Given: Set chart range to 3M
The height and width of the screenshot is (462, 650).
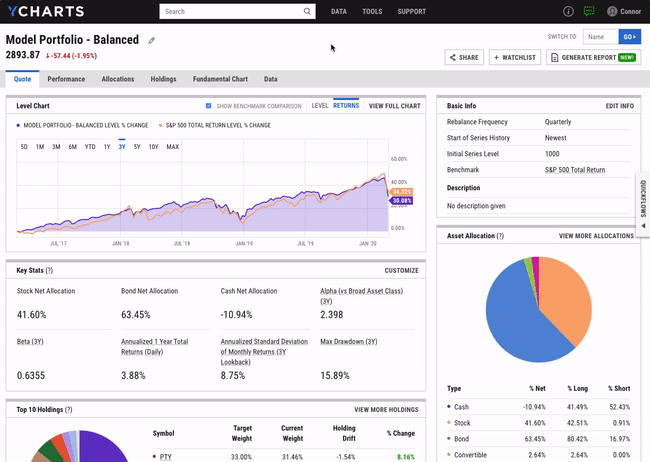Looking at the screenshot, I should 56,146.
